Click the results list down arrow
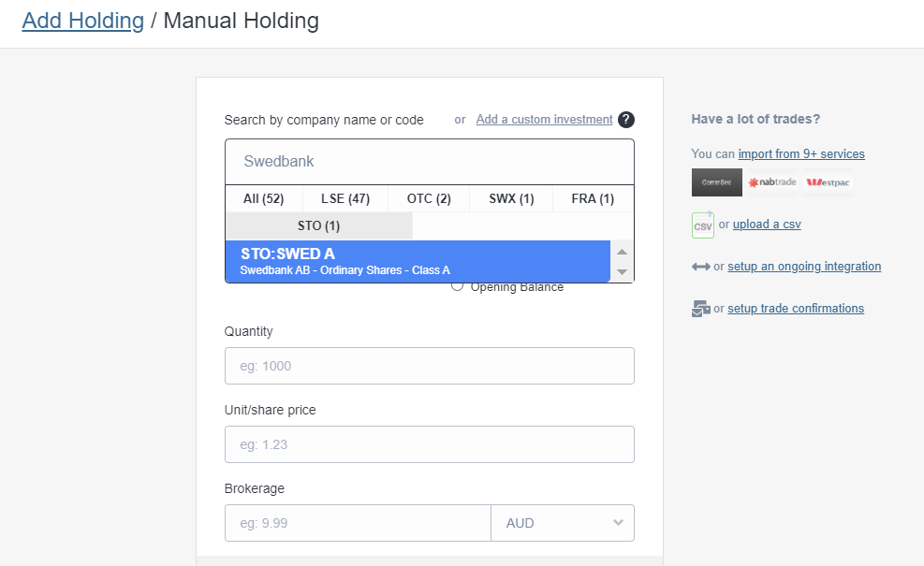This screenshot has height=566, width=924. tap(622, 272)
